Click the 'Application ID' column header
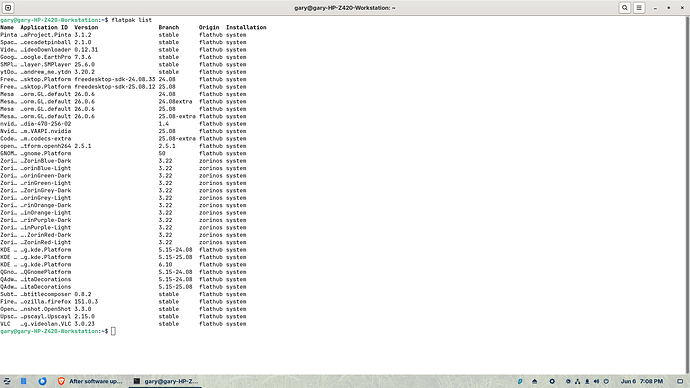 tap(44, 27)
